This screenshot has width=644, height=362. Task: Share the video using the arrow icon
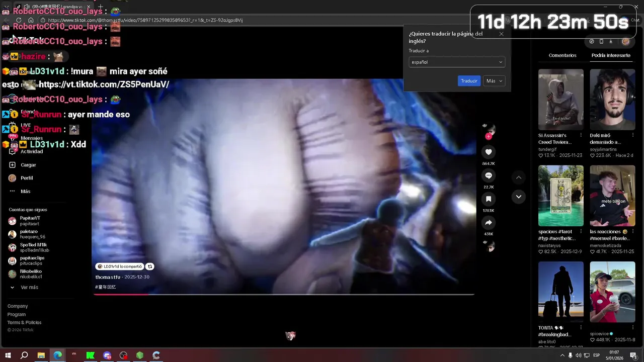click(489, 223)
